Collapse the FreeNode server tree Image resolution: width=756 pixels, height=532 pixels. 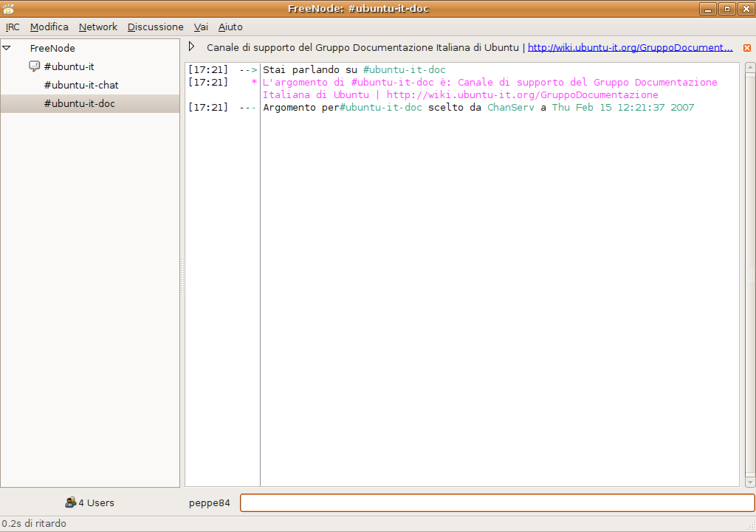[x=7, y=48]
